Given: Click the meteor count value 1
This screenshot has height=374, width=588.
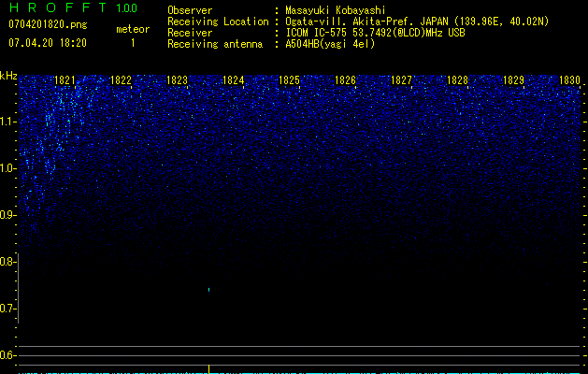Looking at the screenshot, I should [x=133, y=43].
